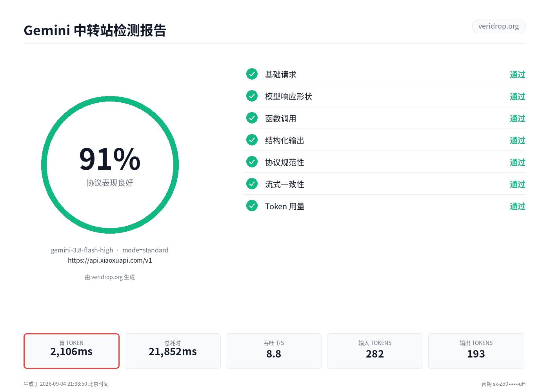
Task: Click 通过 status on Token 用量 row
Action: (x=517, y=206)
